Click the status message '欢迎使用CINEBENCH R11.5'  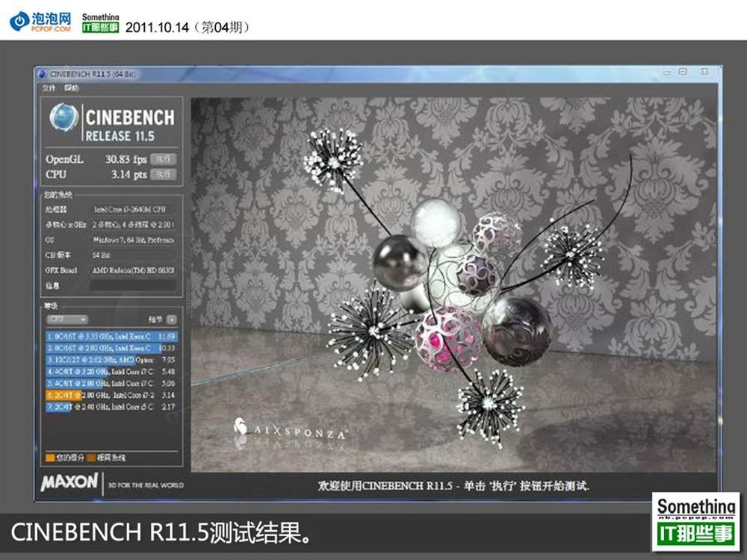pos(385,486)
